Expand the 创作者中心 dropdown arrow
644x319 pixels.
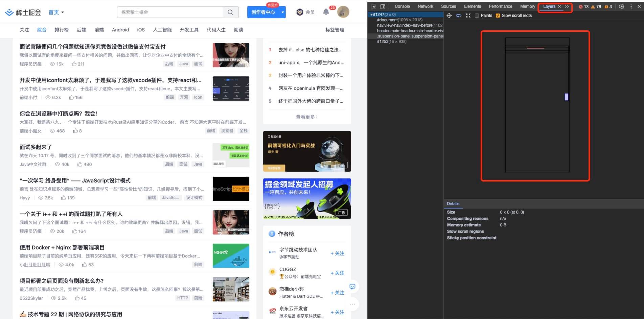click(x=283, y=12)
